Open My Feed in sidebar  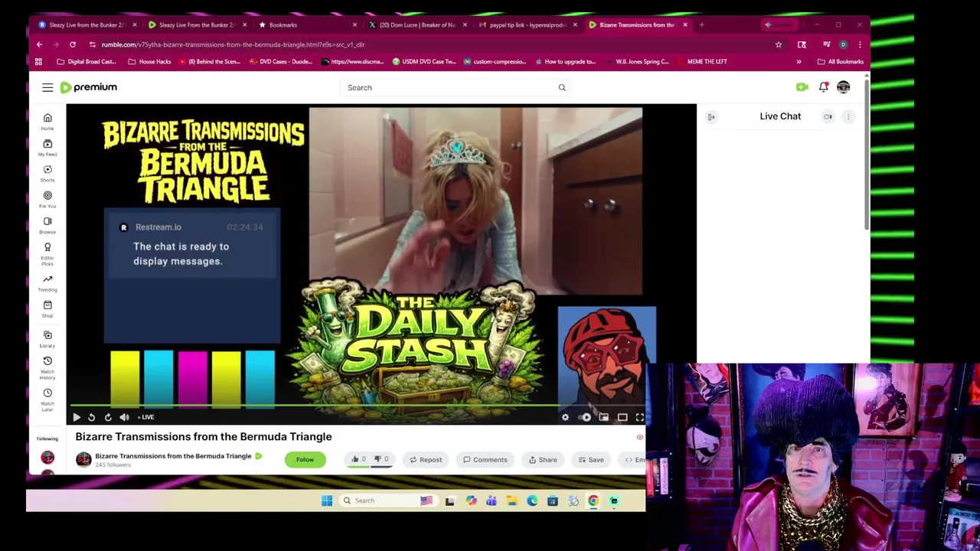(x=47, y=147)
